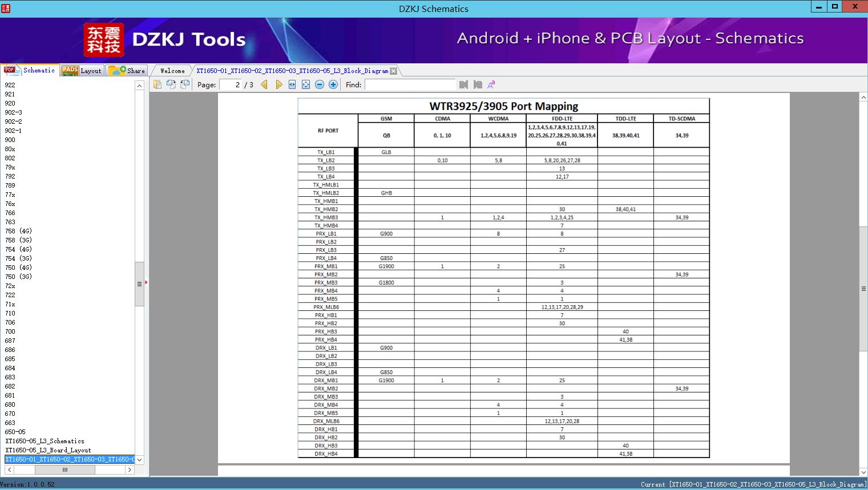Image resolution: width=868 pixels, height=490 pixels.
Task: Minimize the DZKJ Schematics window
Action: (x=819, y=6)
